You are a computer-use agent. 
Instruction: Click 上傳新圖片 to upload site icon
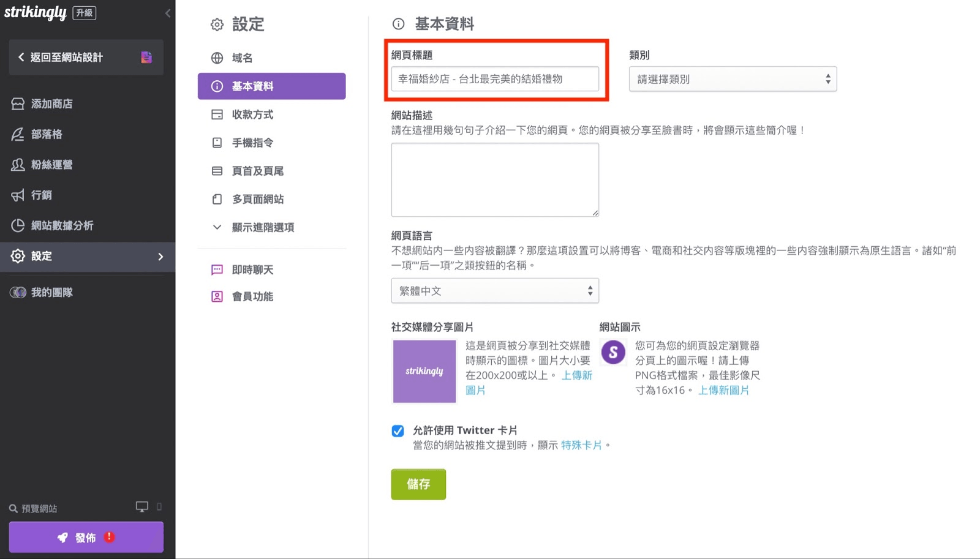click(723, 390)
